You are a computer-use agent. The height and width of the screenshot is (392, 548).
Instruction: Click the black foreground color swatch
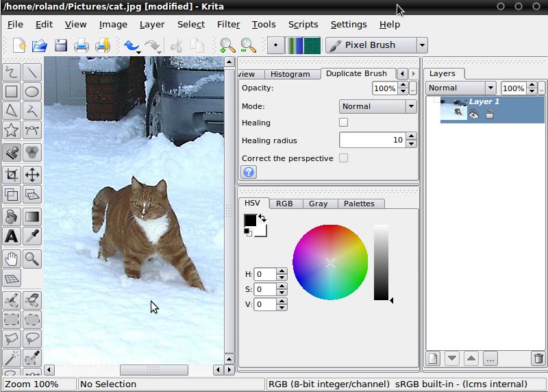250,220
